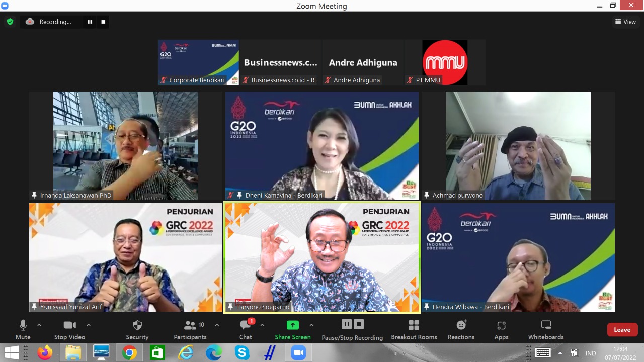
Task: Show hidden system tray icons
Action: [x=560, y=353]
